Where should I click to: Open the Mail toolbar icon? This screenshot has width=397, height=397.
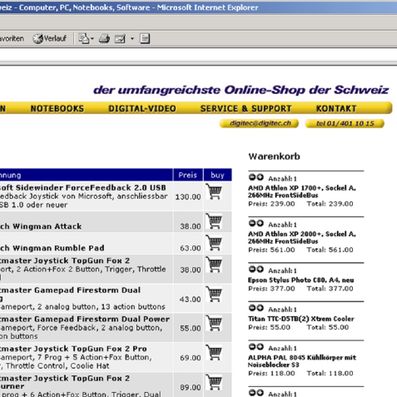tap(83, 39)
